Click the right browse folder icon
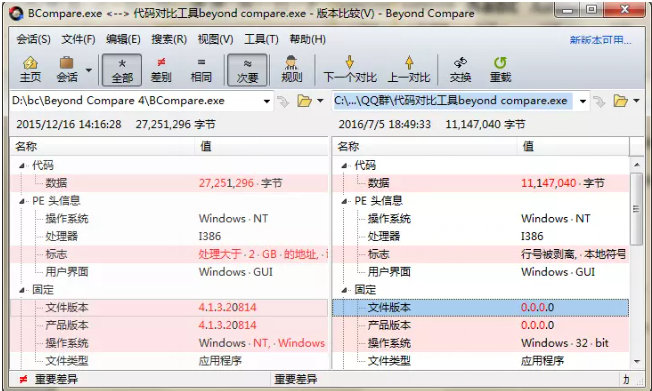The image size is (652, 391). pos(620,101)
